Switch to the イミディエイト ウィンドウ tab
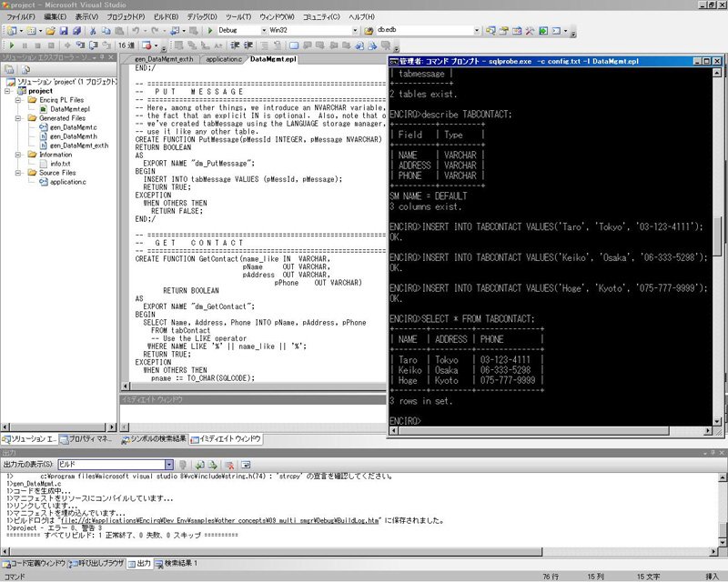Image resolution: width=728 pixels, height=582 pixels. point(226,438)
